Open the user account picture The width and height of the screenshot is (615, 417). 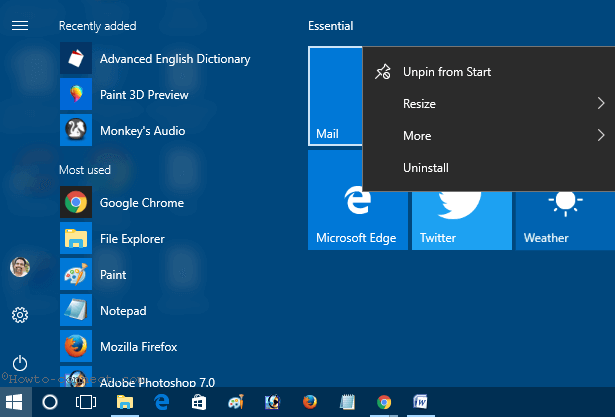point(20,267)
